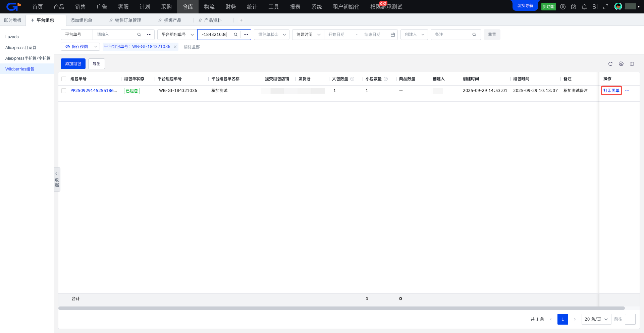Switch to the 即时看板 tab
Viewport: 644px width, 333px height.
(13, 20)
